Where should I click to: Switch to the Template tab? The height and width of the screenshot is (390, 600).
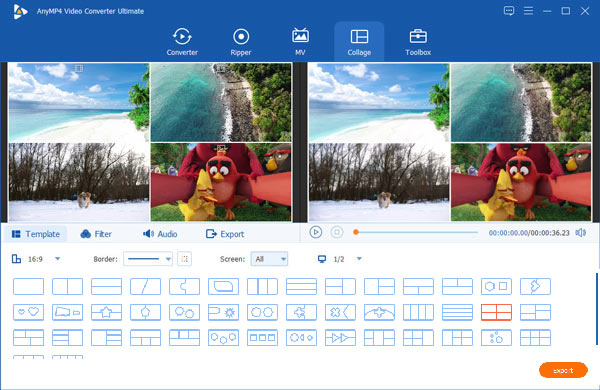pos(36,234)
